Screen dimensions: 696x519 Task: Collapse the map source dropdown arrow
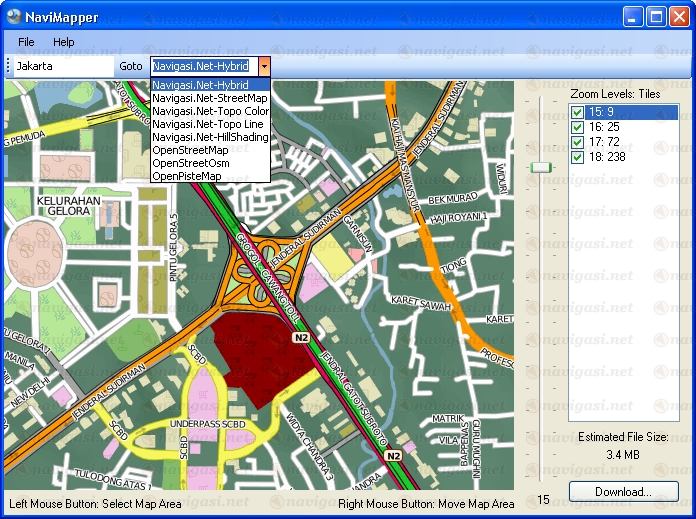coord(264,66)
